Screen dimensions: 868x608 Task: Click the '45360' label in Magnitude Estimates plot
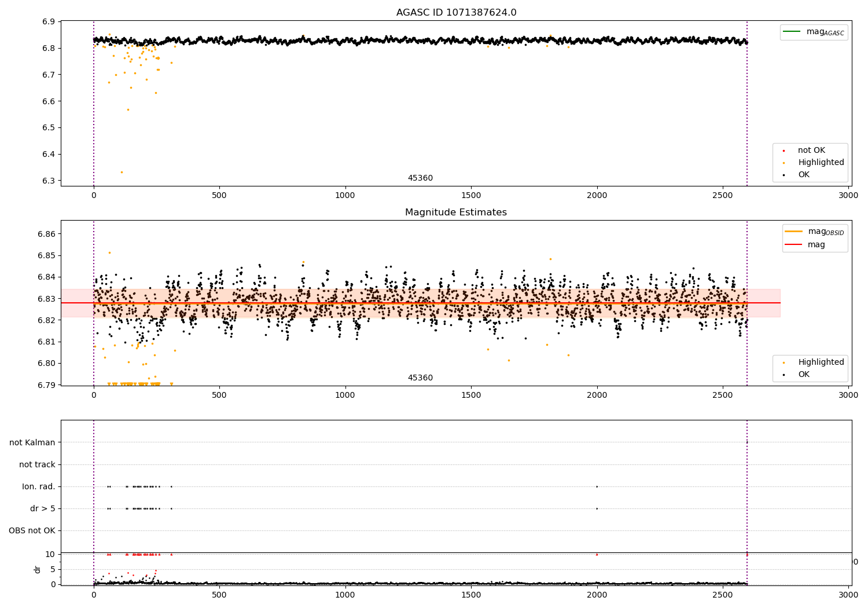pyautogui.click(x=420, y=378)
